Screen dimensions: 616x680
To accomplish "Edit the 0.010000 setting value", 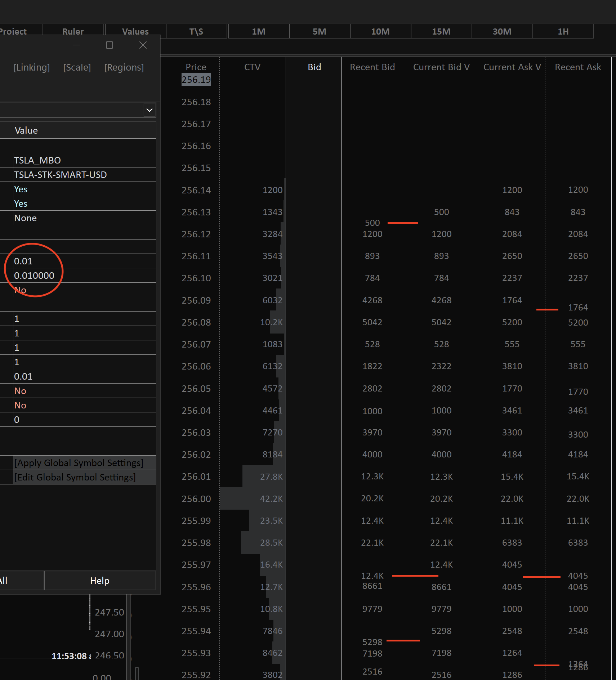I will click(85, 276).
